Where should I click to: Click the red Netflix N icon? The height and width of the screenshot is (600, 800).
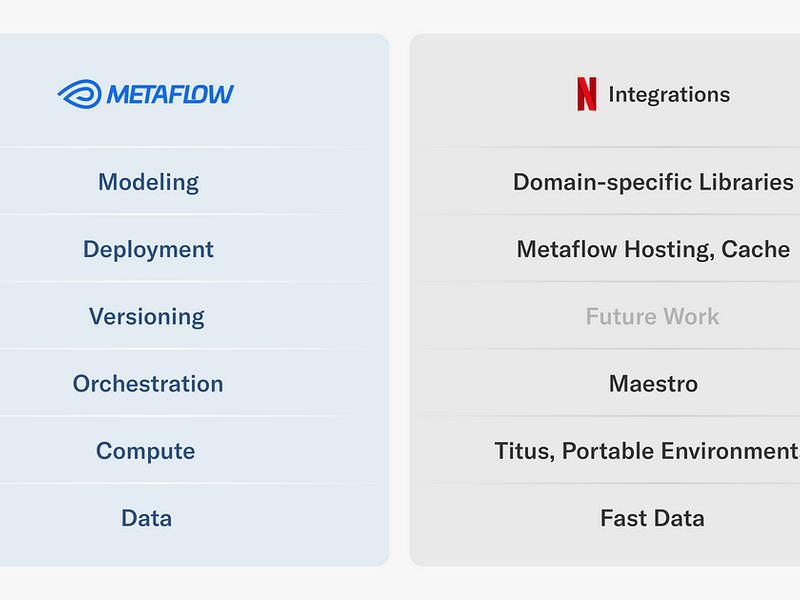586,94
